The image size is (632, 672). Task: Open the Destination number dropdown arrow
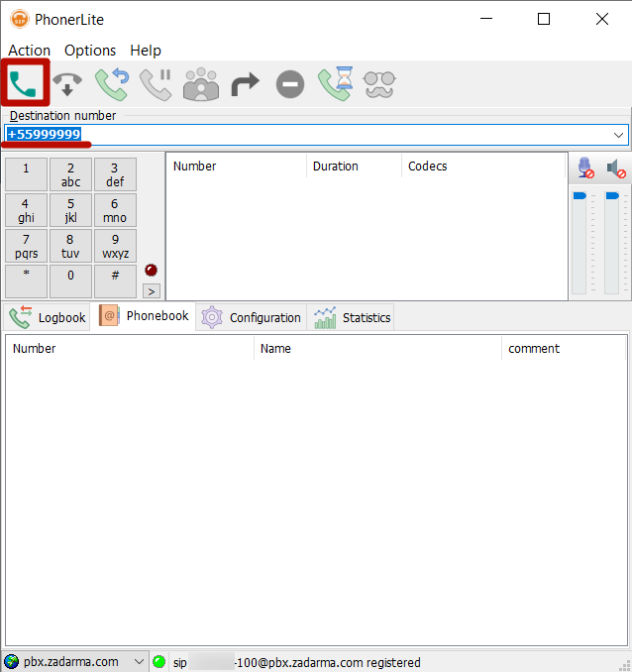pyautogui.click(x=618, y=135)
